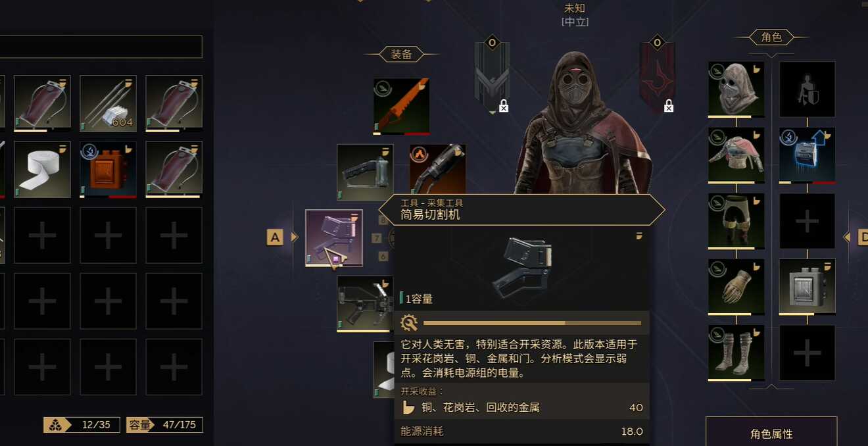The image size is (868, 446).
Task: Click the locked red faction banner
Action: click(657, 74)
